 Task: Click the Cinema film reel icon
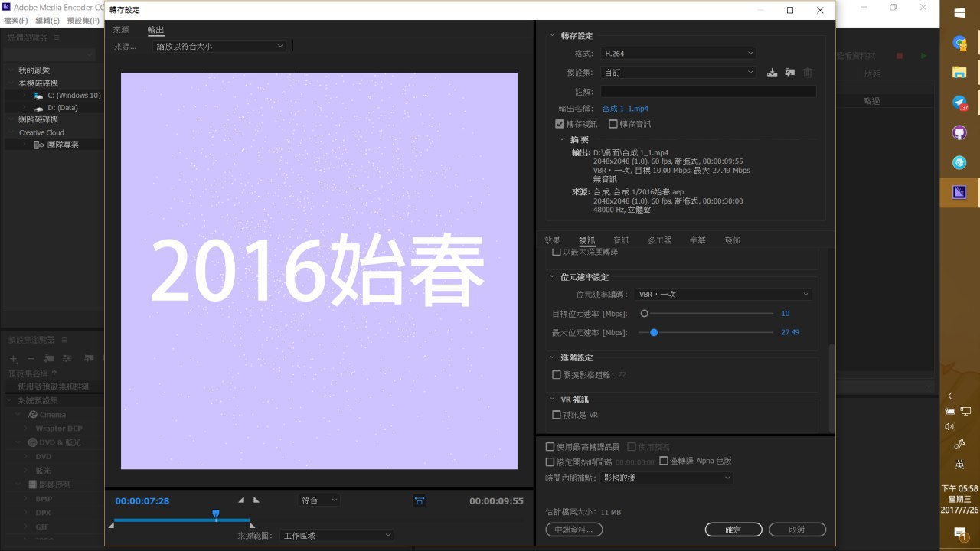[33, 415]
